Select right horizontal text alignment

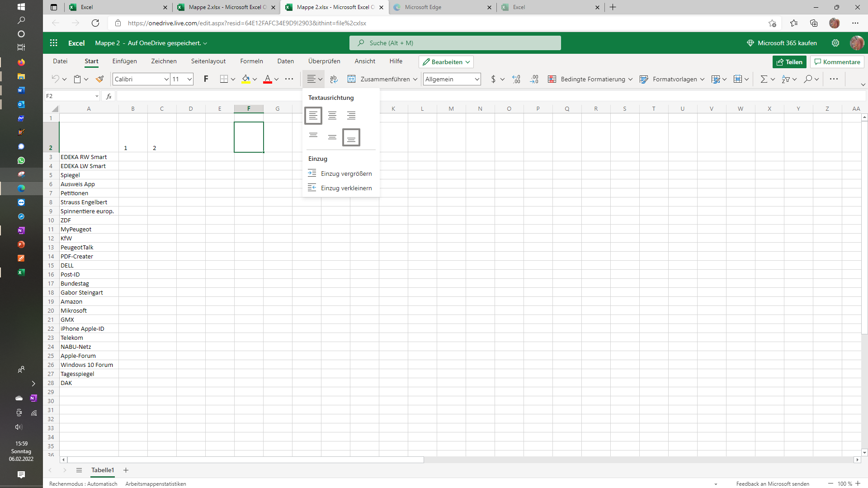351,116
